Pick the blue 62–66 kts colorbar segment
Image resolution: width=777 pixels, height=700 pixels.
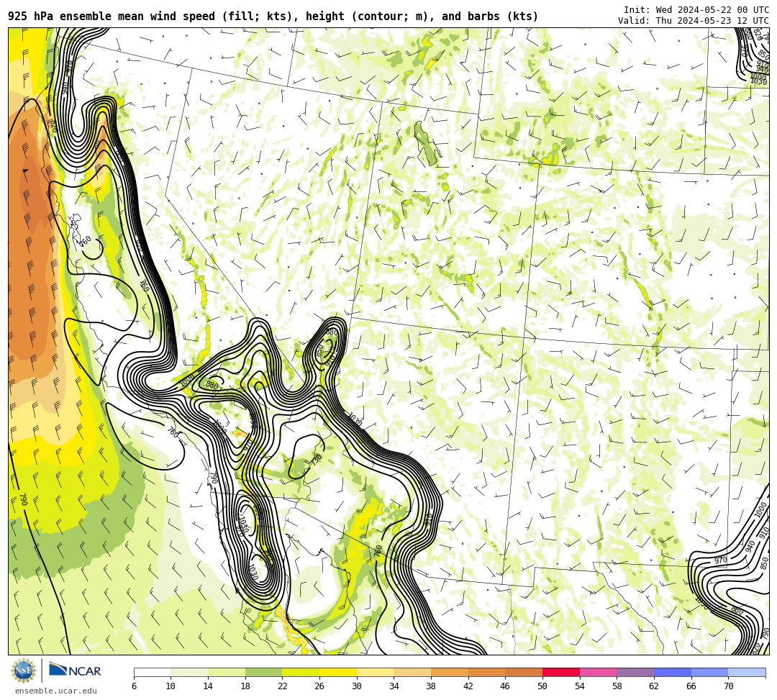point(673,672)
